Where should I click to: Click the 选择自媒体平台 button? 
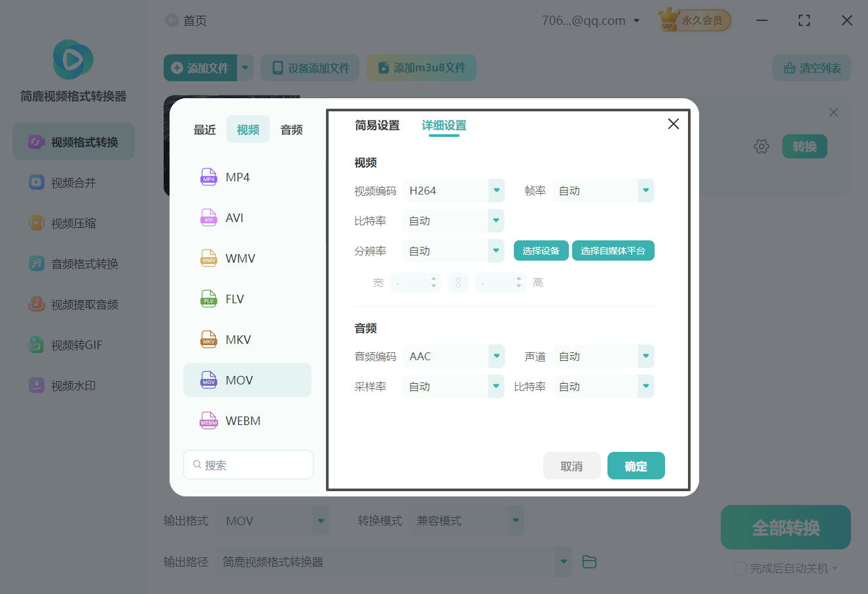pos(613,250)
